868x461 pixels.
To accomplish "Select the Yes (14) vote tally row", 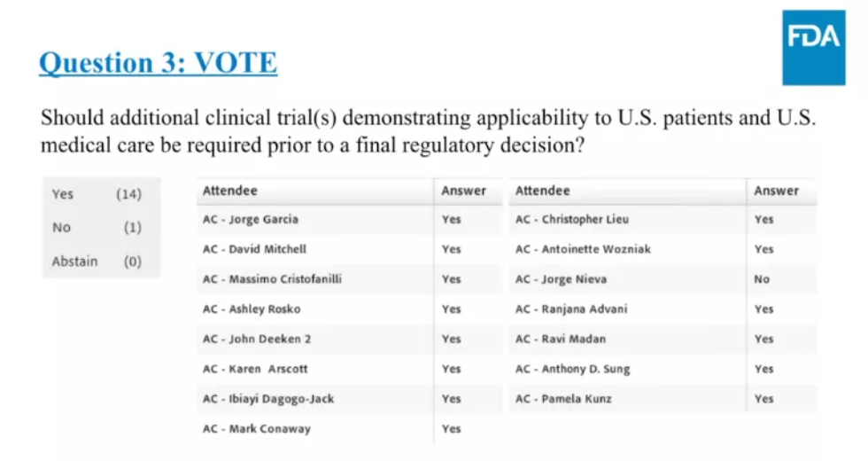I will (x=97, y=194).
